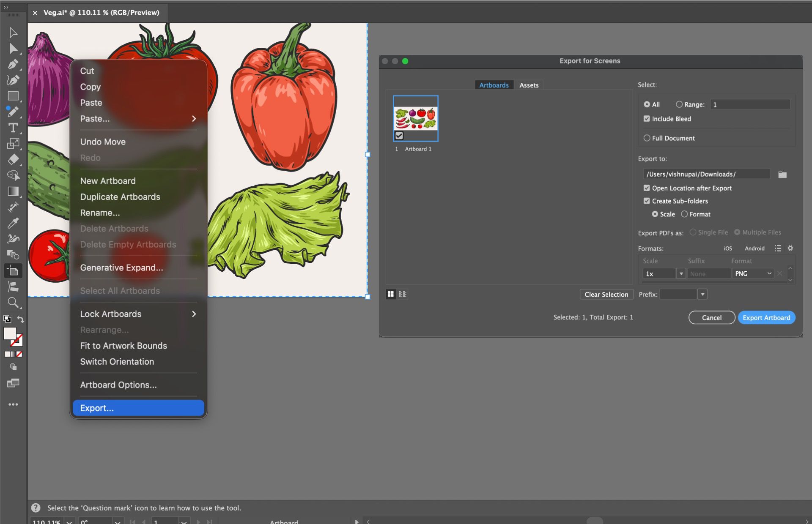
Task: Select the Artboard 1 thumbnail
Action: click(x=415, y=119)
